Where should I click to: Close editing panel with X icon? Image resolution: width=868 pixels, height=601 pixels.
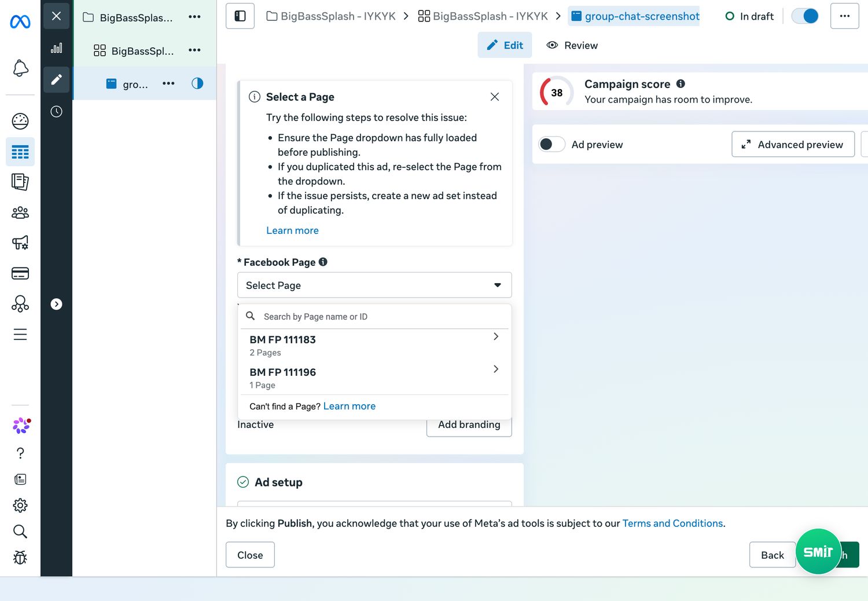[56, 16]
